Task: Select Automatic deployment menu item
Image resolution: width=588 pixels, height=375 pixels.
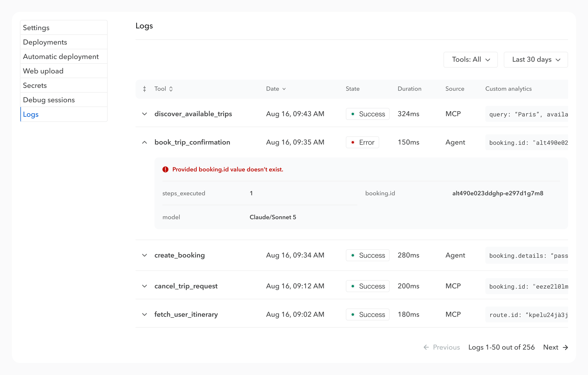Action: coord(64,56)
